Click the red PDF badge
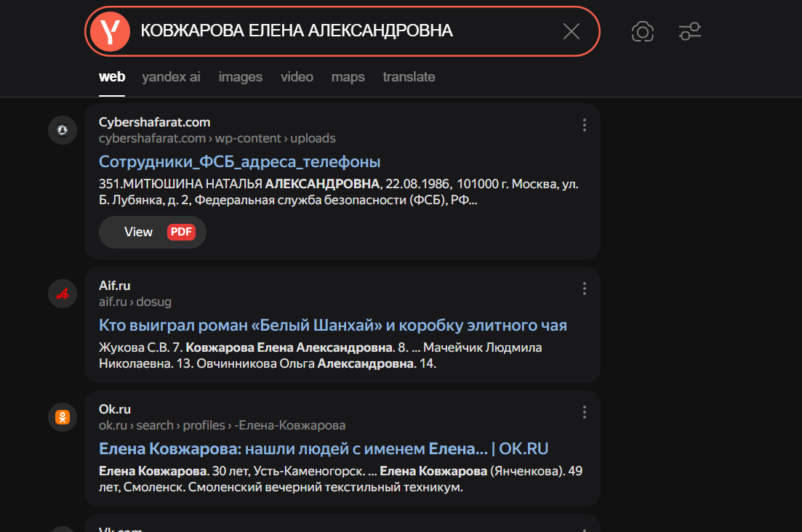This screenshot has height=532, width=802. [181, 232]
